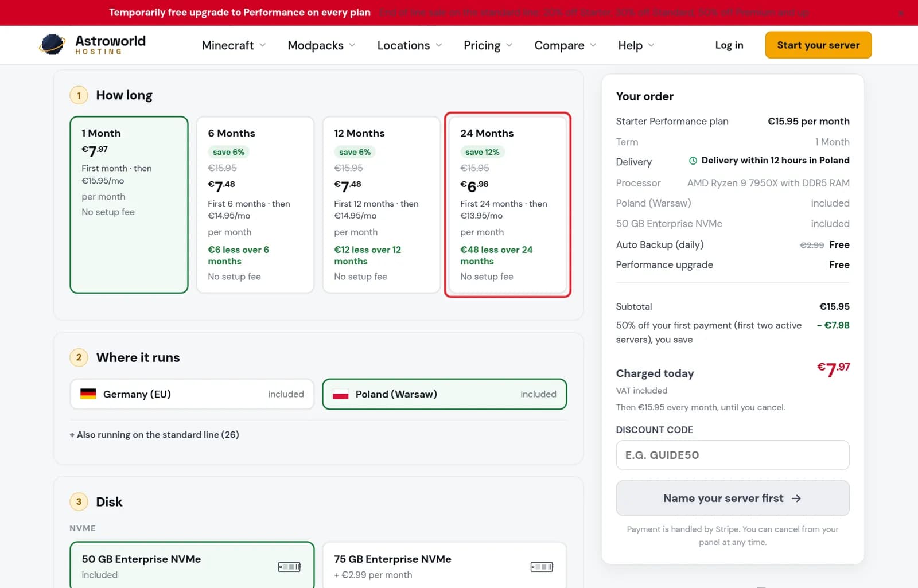The width and height of the screenshot is (918, 588).
Task: Click the Log in link
Action: [x=729, y=45]
